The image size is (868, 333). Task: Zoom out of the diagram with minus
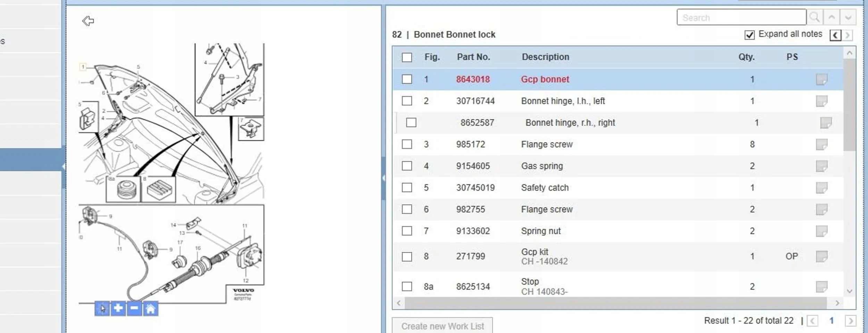click(134, 308)
